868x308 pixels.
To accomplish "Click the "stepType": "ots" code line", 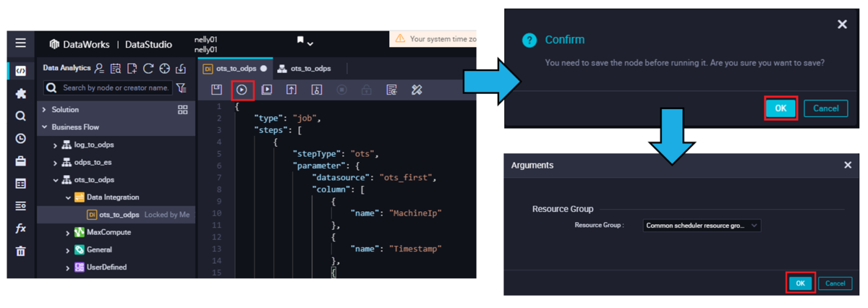I will point(336,154).
